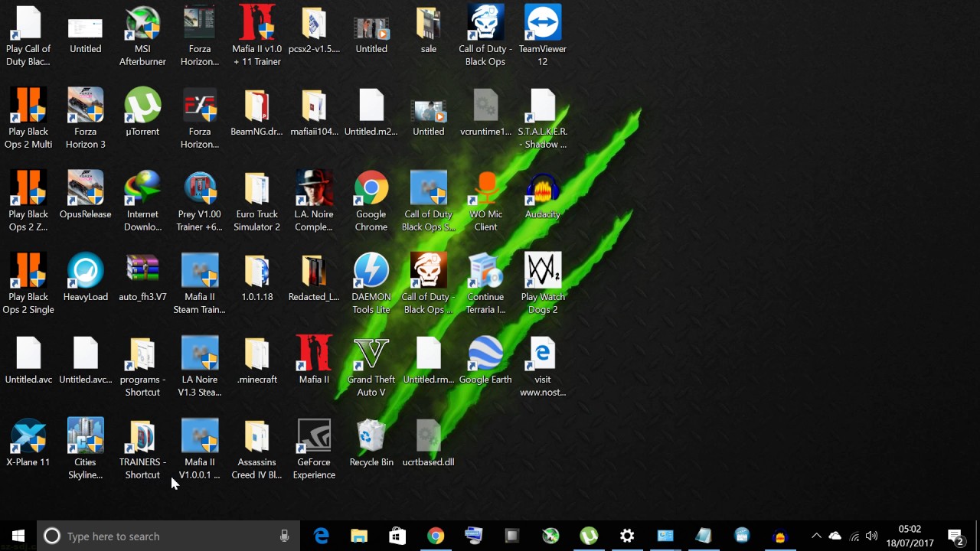Select the ucrtbased.dll file
The width and height of the screenshot is (980, 551).
tap(429, 442)
